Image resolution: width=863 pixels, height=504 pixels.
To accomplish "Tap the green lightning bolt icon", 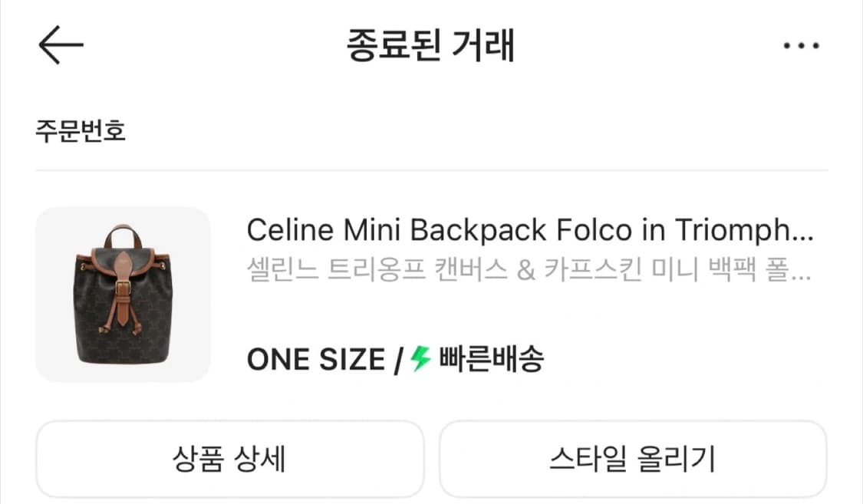I will pyautogui.click(x=420, y=358).
